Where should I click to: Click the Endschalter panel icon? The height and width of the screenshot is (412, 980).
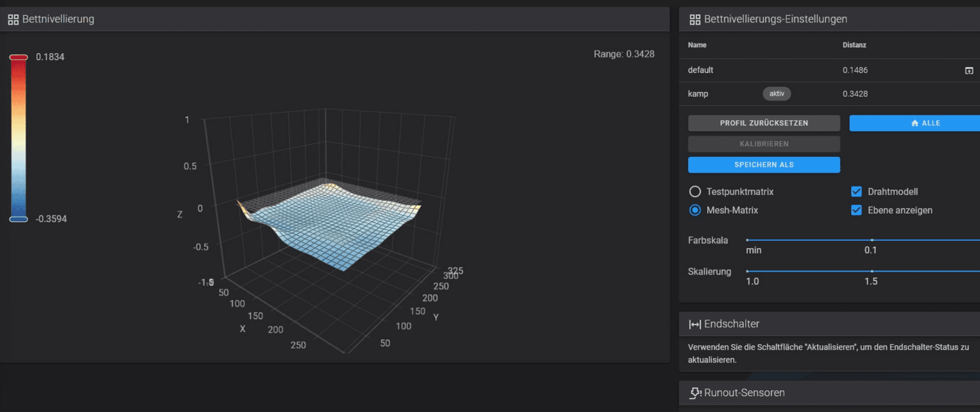695,324
